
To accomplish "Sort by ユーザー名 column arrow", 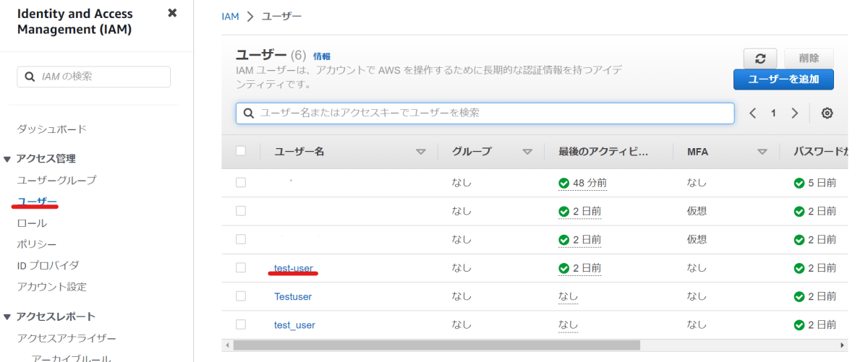I will pos(421,152).
